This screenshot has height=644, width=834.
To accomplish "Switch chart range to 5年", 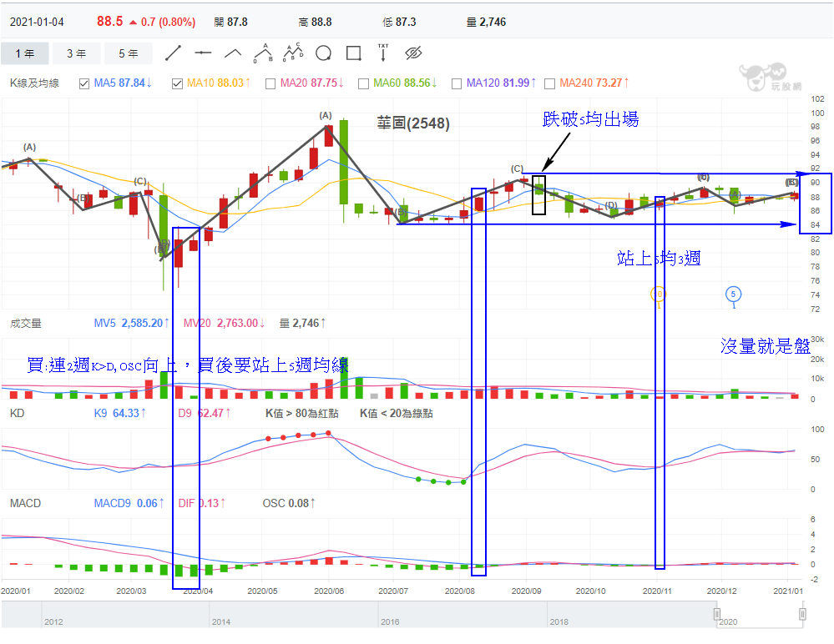I will tap(129, 53).
